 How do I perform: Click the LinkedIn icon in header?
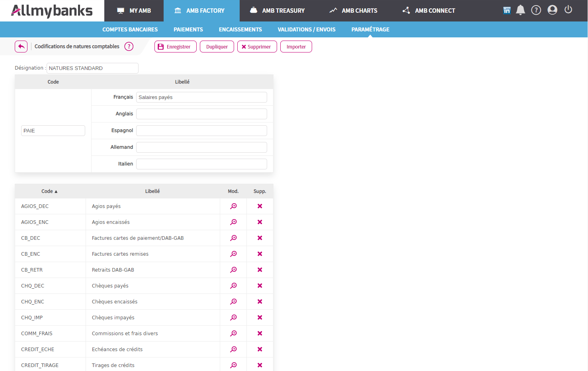[x=507, y=10]
